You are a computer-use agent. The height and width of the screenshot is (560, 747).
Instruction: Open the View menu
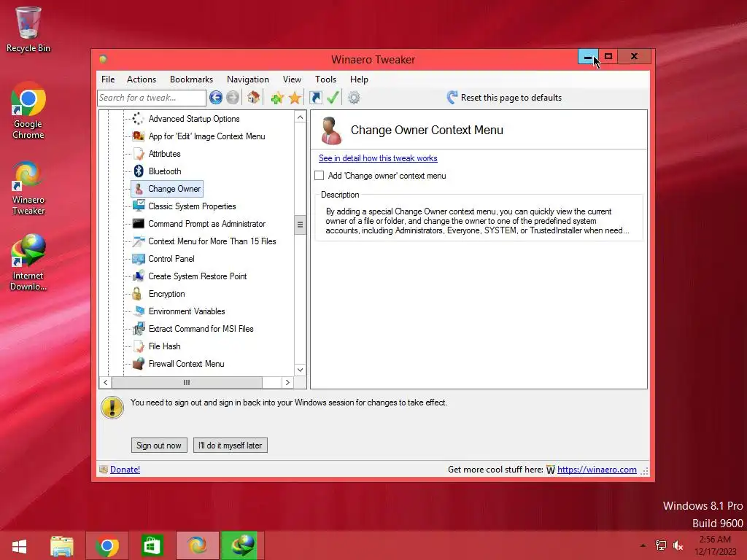(x=292, y=79)
